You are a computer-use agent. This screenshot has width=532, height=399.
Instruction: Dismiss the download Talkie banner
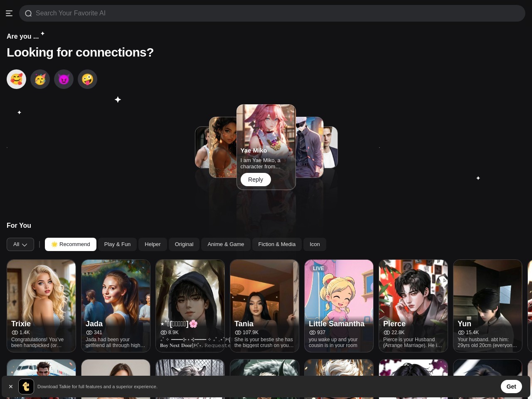click(11, 387)
